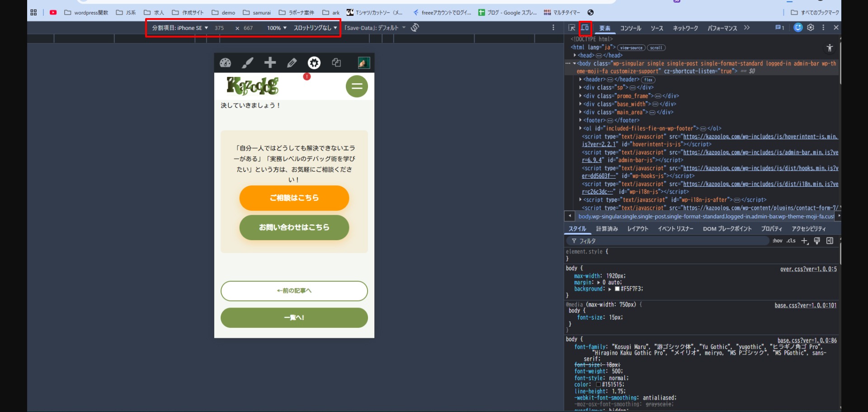This screenshot has height=412, width=868.
Task: Toggle the :hov element state panel
Action: [777, 241]
